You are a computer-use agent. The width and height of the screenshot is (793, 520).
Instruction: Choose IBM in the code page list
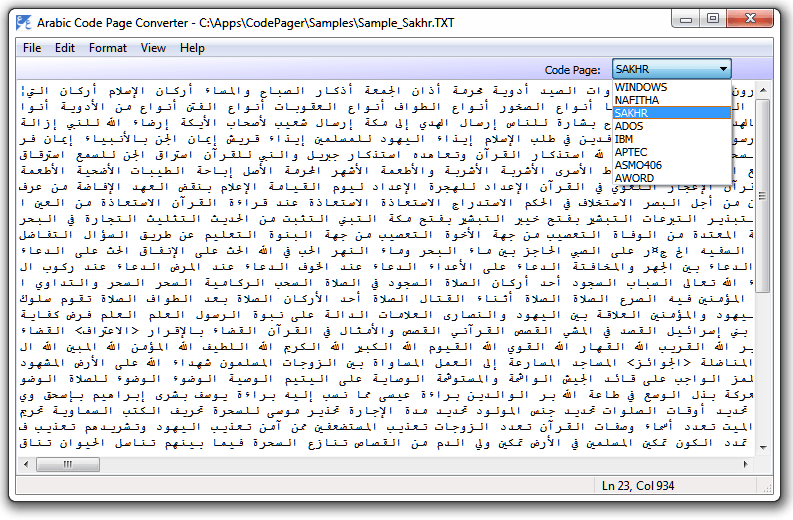672,139
